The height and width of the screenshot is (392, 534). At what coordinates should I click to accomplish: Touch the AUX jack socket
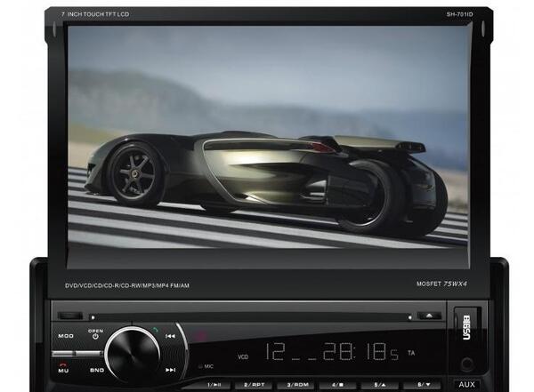(x=467, y=364)
